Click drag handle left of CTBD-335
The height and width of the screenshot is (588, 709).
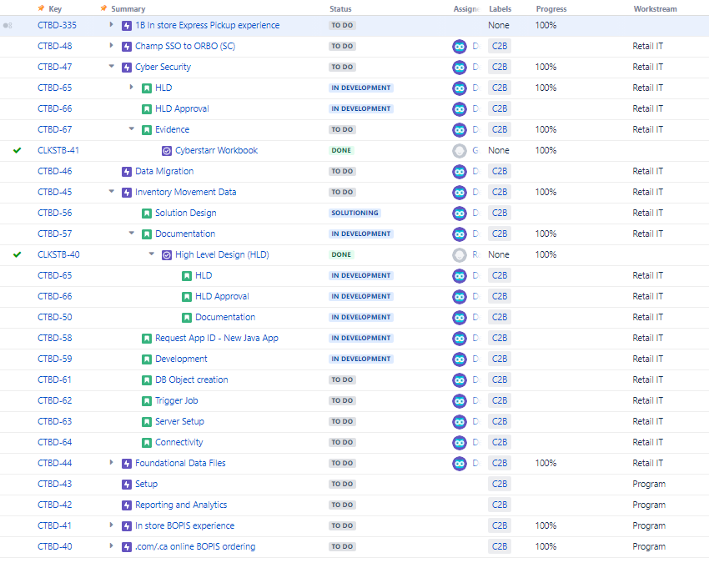point(8,26)
